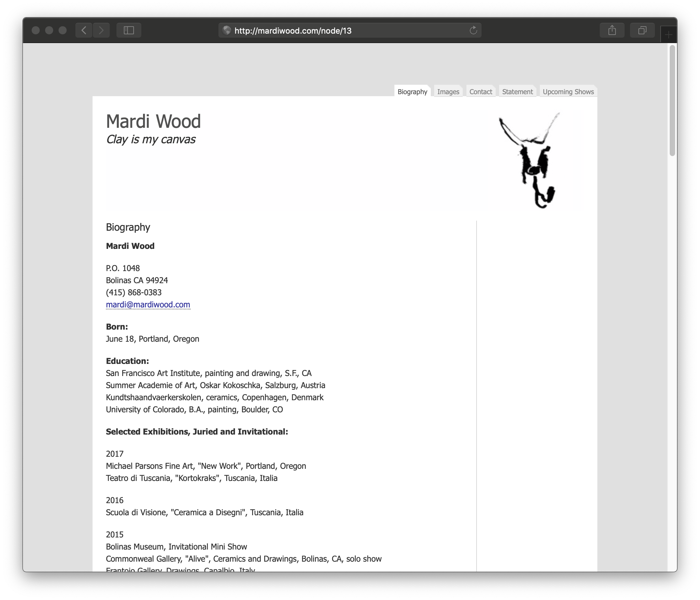This screenshot has width=700, height=600.
Task: Click the Teatro di Tuscania line
Action: pyautogui.click(x=191, y=478)
